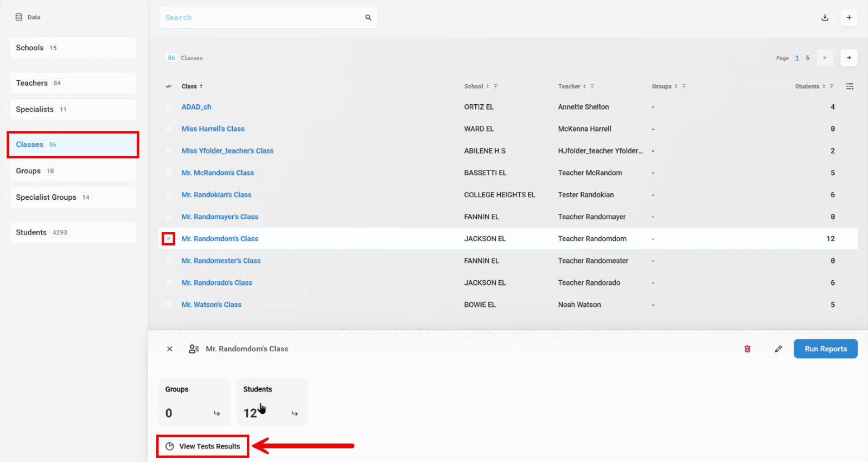The height and width of the screenshot is (462, 868).
Task: Go to the next page with the arrow
Action: (849, 58)
